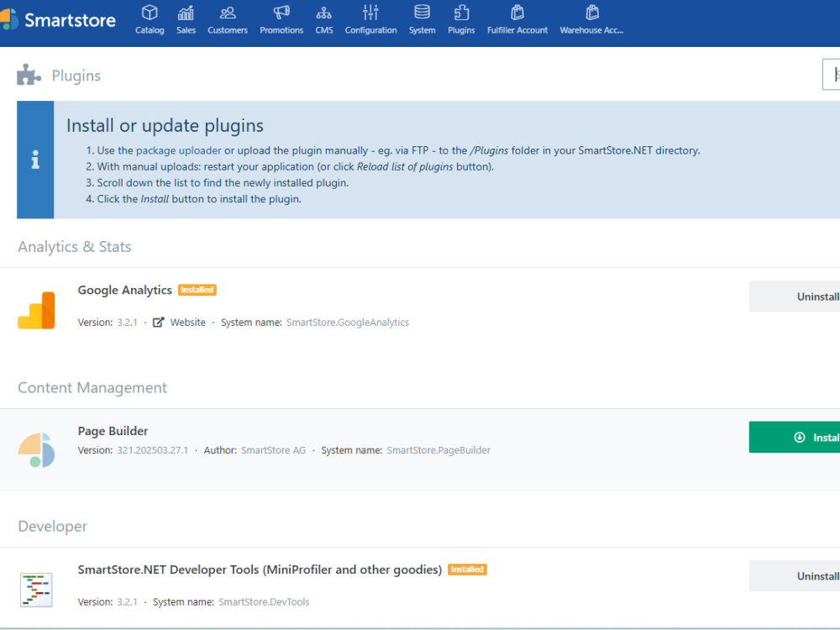This screenshot has height=630, width=840.
Task: Open the System menu
Action: click(423, 20)
